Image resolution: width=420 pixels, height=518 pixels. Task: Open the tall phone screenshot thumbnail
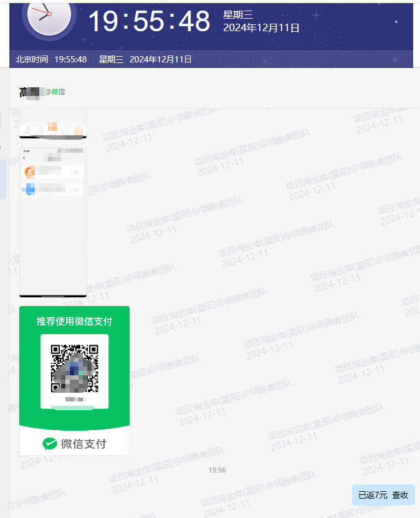[53, 223]
